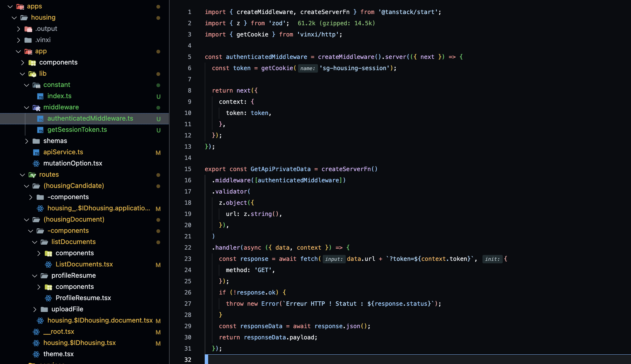631x364 pixels.
Task: Click the '@tanstack/start' import string
Action: tap(408, 12)
